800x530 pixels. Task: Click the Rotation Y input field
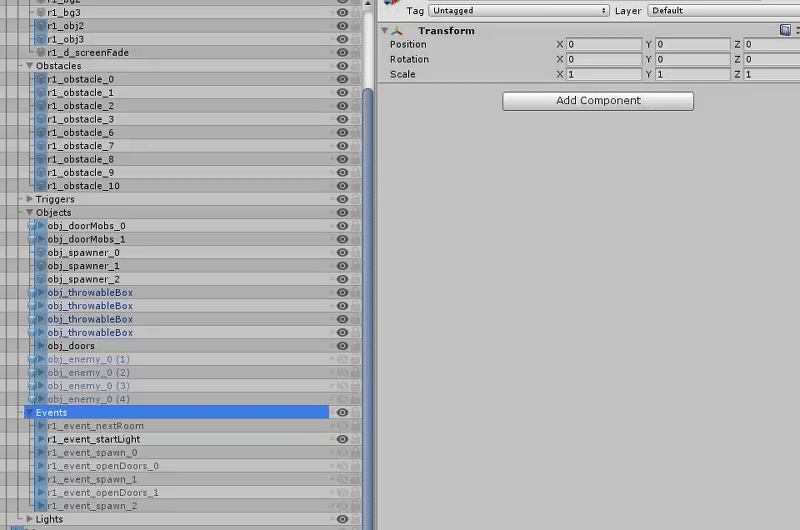coord(692,59)
